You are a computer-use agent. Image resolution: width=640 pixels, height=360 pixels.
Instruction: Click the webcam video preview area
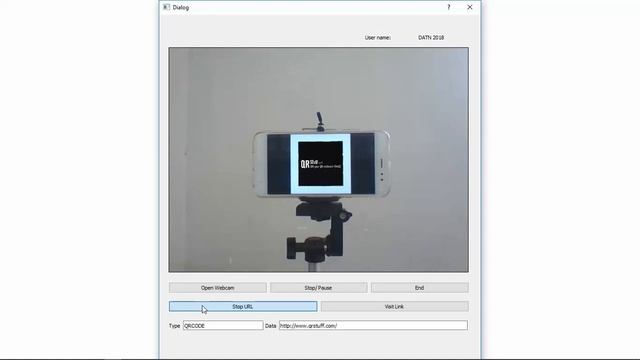[x=318, y=160]
